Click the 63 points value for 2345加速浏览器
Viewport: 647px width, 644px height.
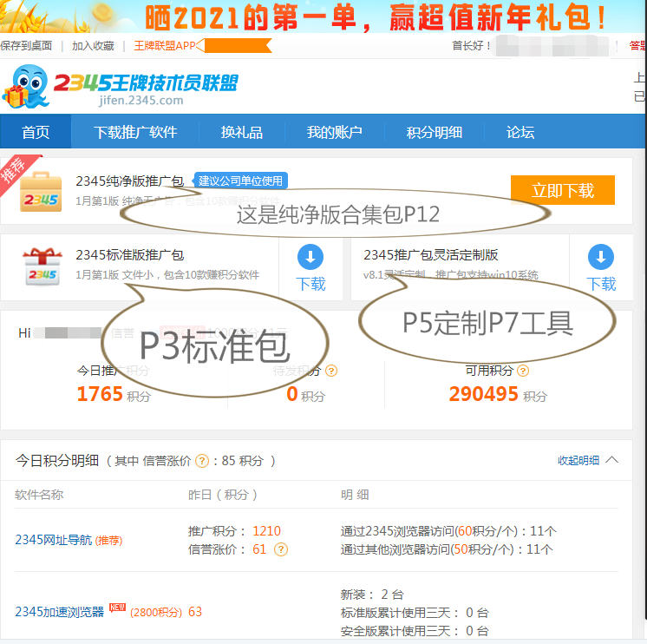195,612
